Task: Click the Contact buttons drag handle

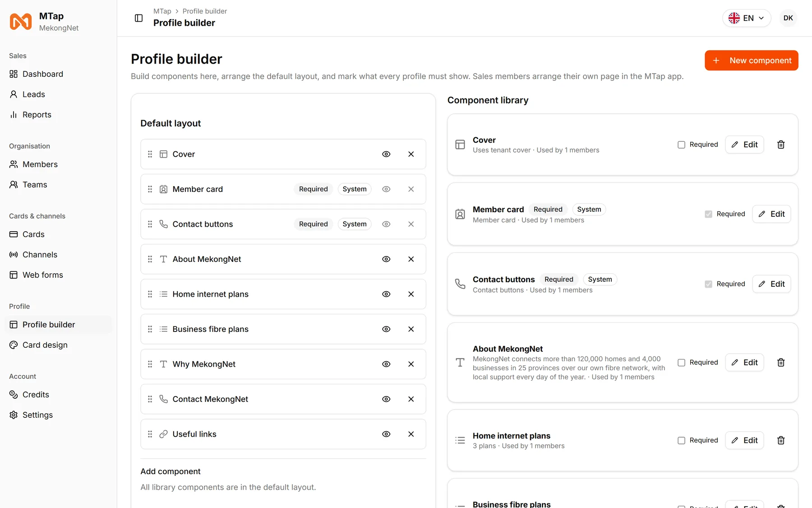Action: tap(150, 224)
